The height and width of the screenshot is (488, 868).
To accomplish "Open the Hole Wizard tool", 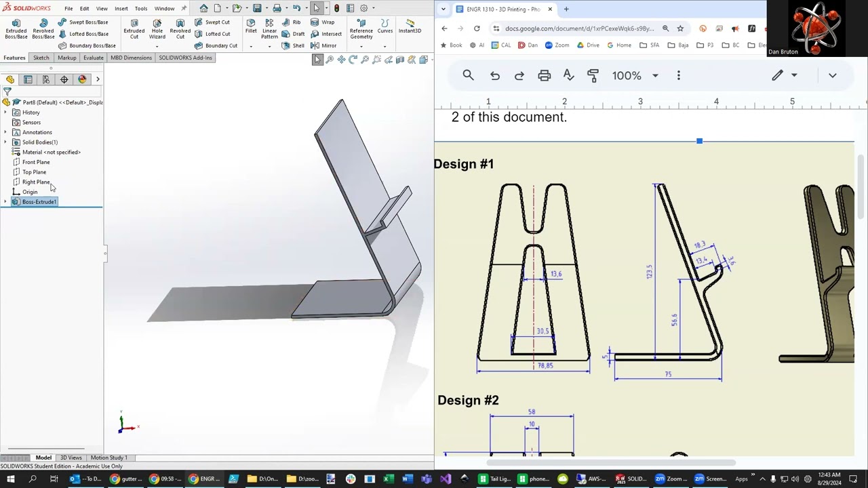I will pos(157,28).
